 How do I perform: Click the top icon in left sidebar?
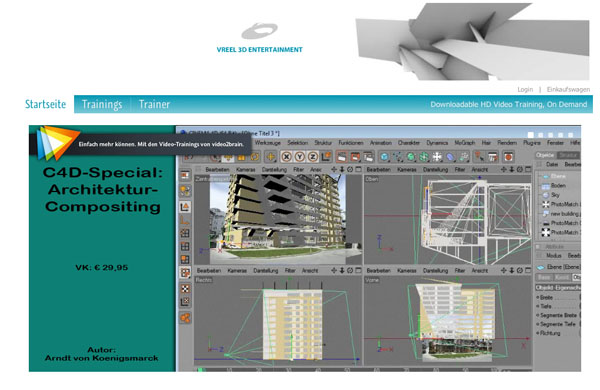click(185, 175)
